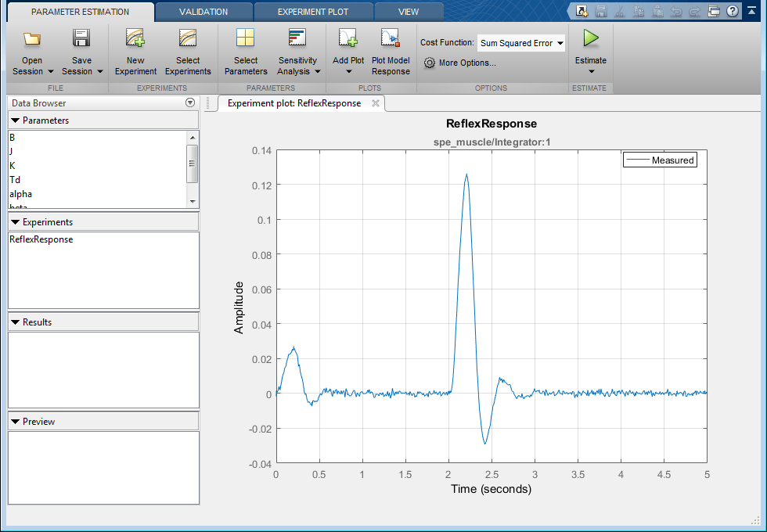
Task: Click the Data Browser panel title
Action: coord(38,103)
